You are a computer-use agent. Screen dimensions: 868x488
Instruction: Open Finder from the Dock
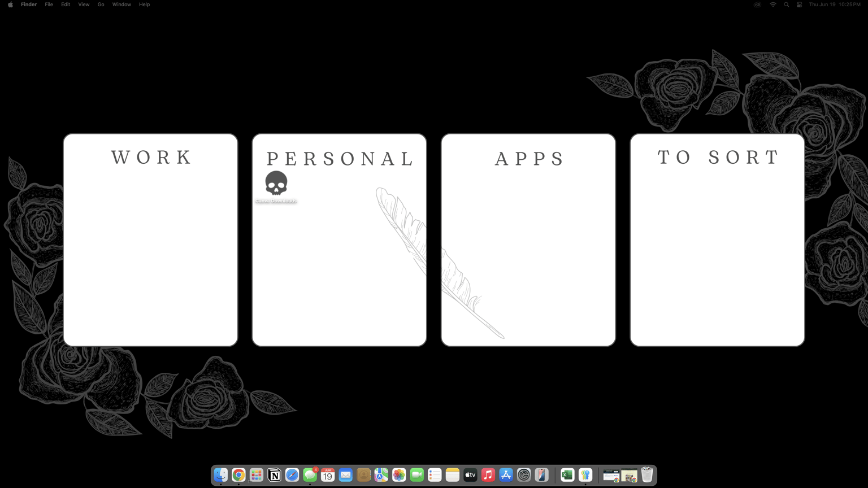[221, 475]
